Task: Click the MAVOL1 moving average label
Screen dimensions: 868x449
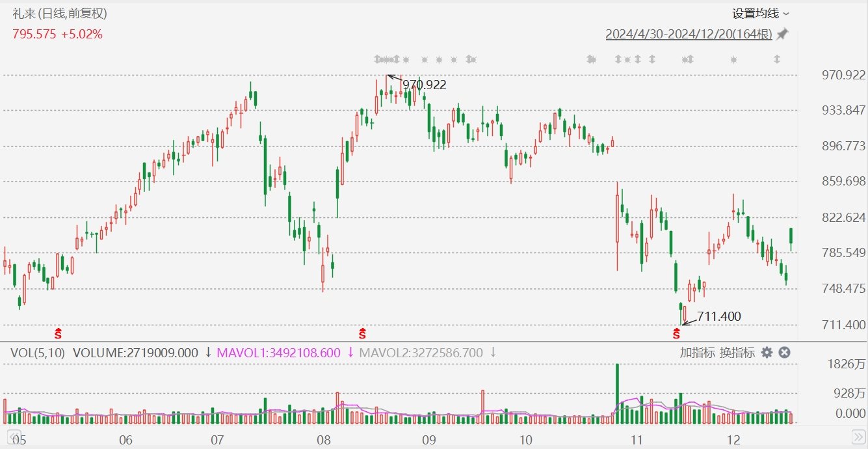Action: tap(278, 353)
